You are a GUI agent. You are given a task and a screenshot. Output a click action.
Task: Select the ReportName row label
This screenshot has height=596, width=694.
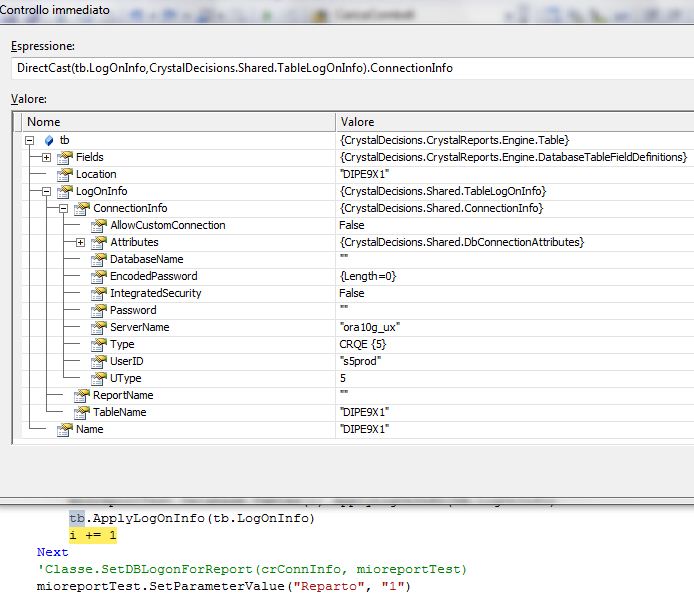click(x=123, y=396)
